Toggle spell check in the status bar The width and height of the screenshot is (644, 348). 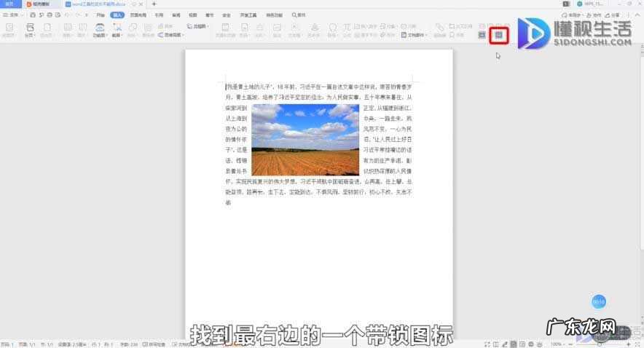[x=154, y=344]
